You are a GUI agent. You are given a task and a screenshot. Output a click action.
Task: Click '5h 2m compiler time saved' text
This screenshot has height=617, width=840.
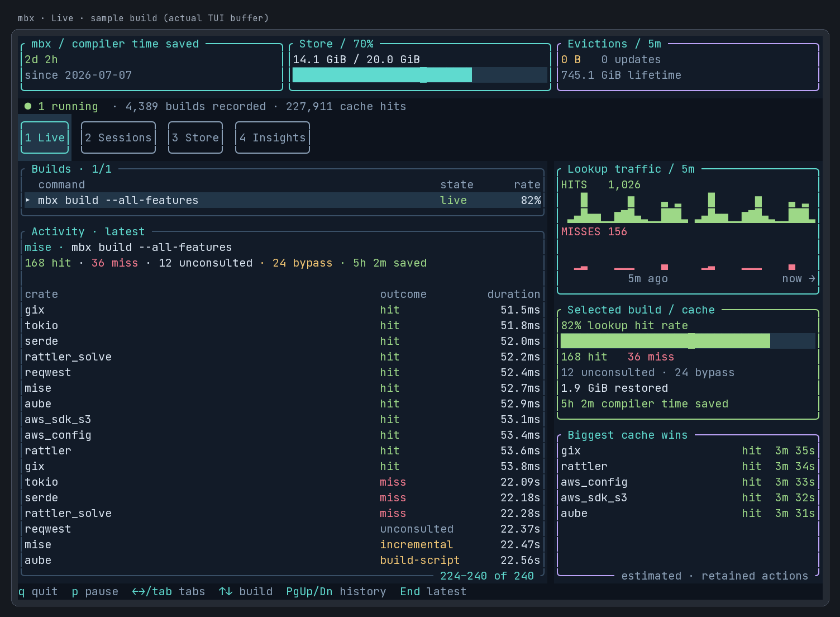point(645,404)
